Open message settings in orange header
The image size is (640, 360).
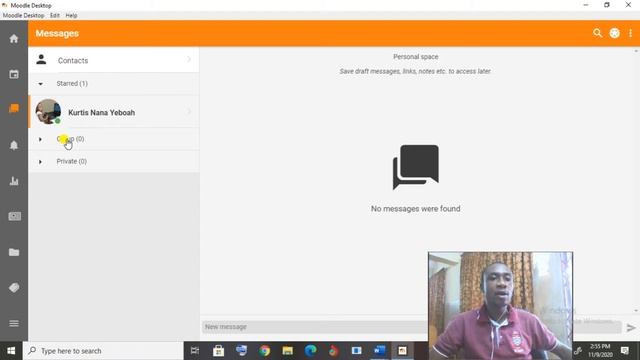pyautogui.click(x=615, y=33)
